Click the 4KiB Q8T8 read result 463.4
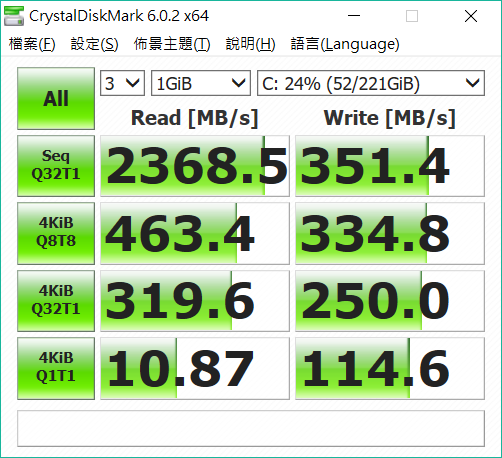 (195, 233)
